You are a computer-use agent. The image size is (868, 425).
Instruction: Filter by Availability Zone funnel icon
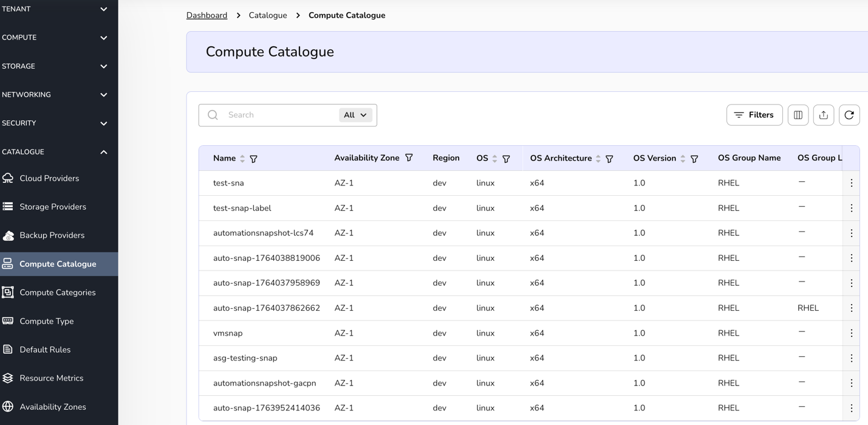(x=409, y=158)
